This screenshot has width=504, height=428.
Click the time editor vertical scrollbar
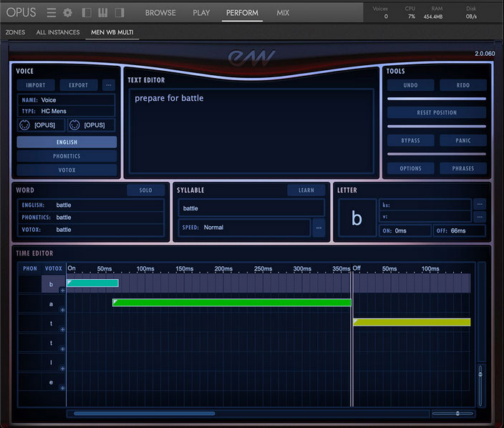coord(481,312)
